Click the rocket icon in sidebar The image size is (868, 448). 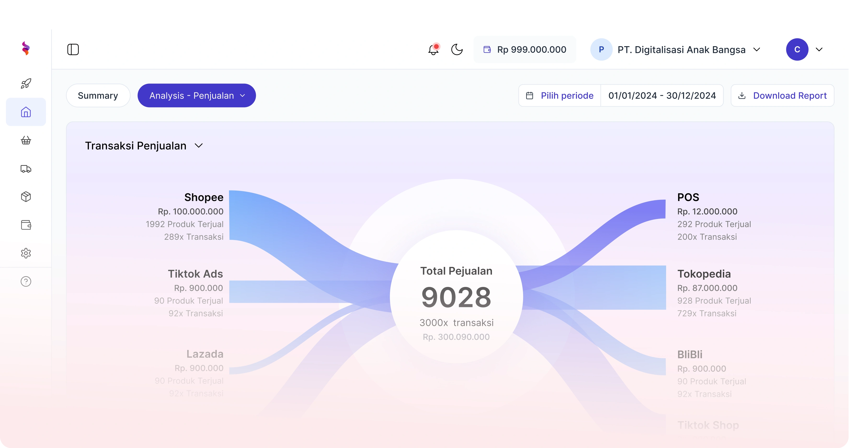26,84
